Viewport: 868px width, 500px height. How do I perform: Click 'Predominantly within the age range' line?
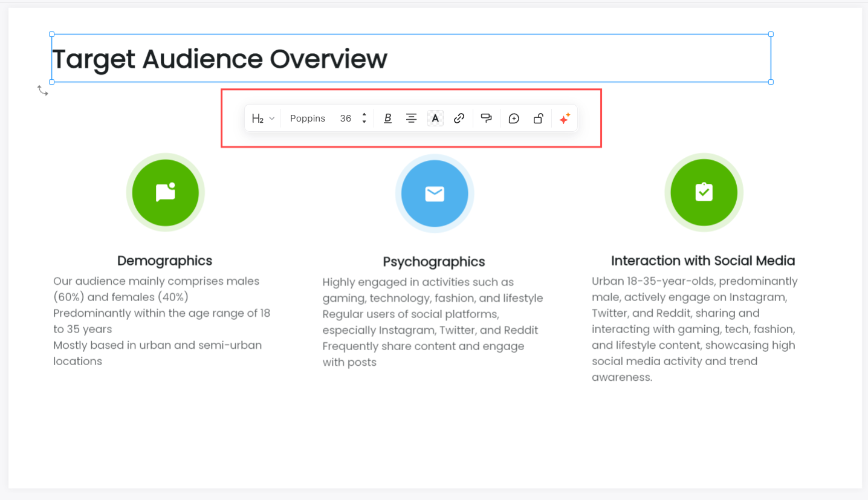tap(162, 321)
